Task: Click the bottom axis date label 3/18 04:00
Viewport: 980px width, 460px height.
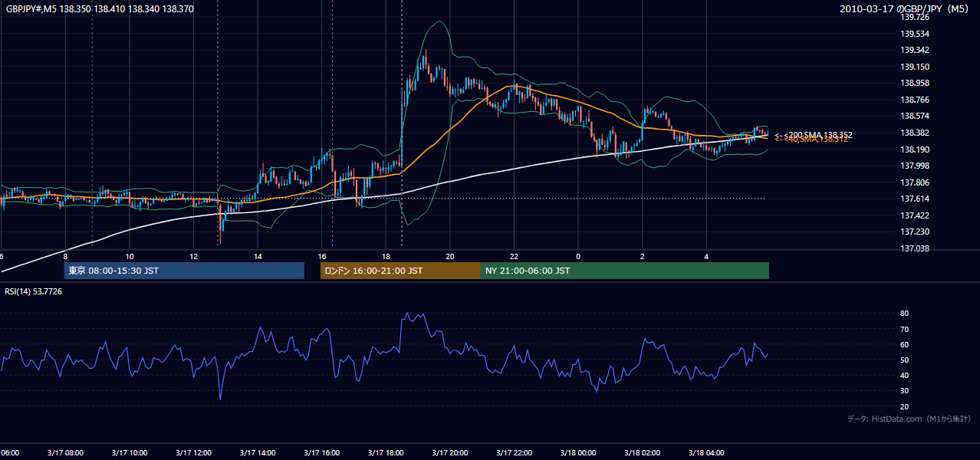Action: [705, 453]
